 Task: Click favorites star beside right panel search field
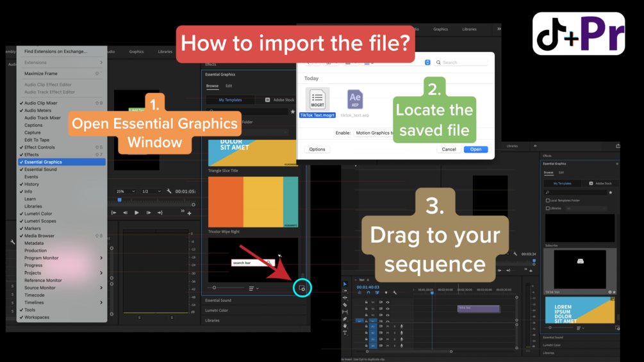pos(611,192)
